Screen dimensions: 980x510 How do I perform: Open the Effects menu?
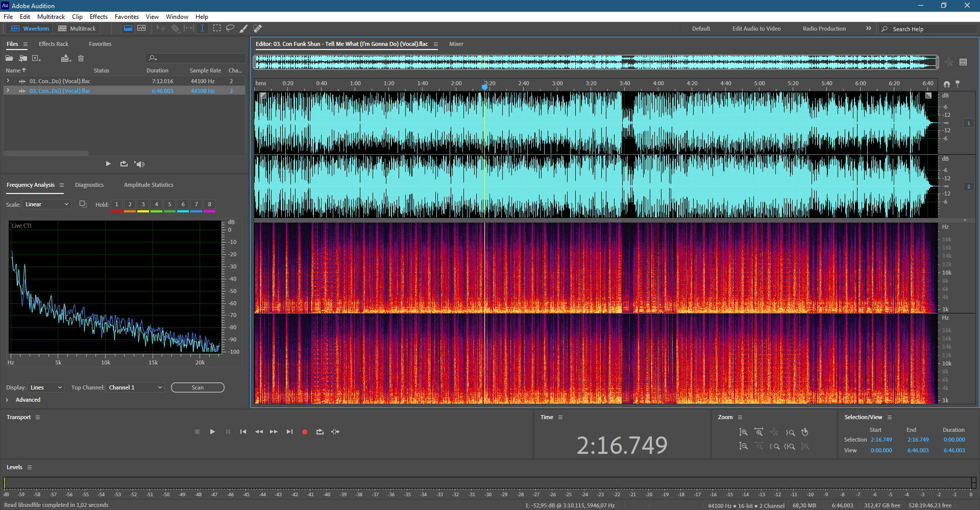pos(99,17)
